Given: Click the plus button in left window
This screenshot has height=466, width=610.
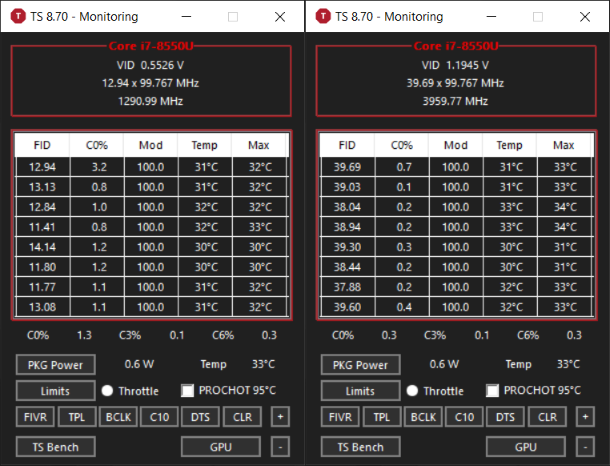Looking at the screenshot, I should click(280, 417).
